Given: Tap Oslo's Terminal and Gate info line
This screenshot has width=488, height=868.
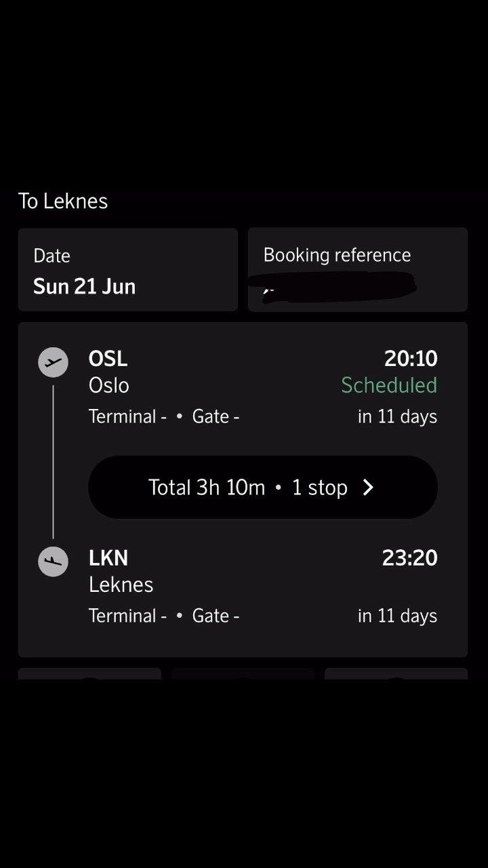Looking at the screenshot, I should [163, 416].
